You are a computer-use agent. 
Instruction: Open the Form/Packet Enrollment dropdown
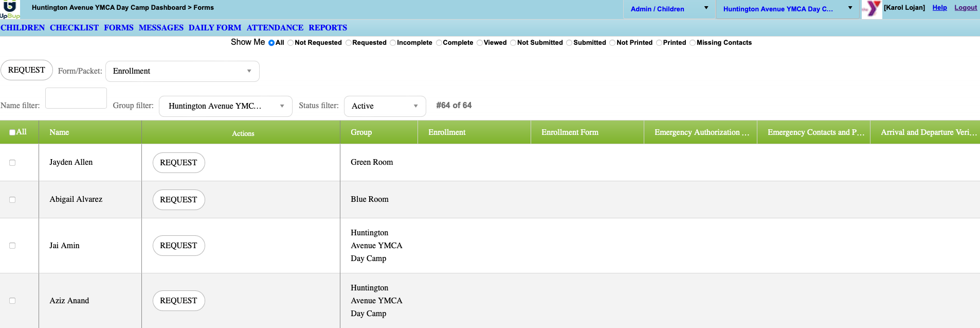point(183,71)
